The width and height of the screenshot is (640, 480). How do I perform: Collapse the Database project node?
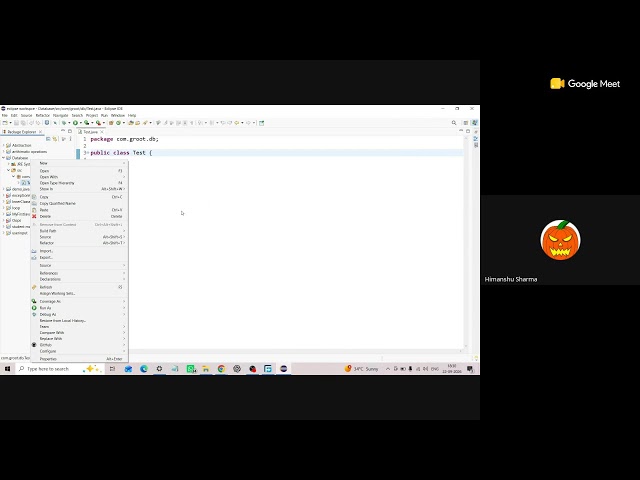coord(4,158)
